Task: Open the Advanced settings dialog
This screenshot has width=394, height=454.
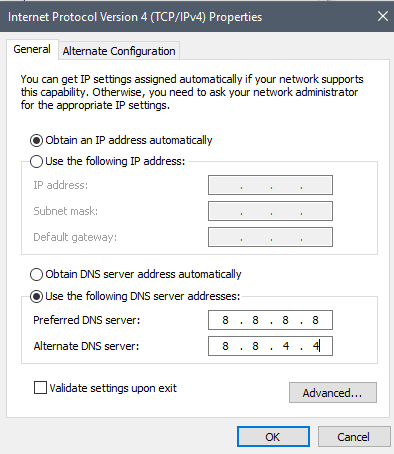Action: point(333,393)
